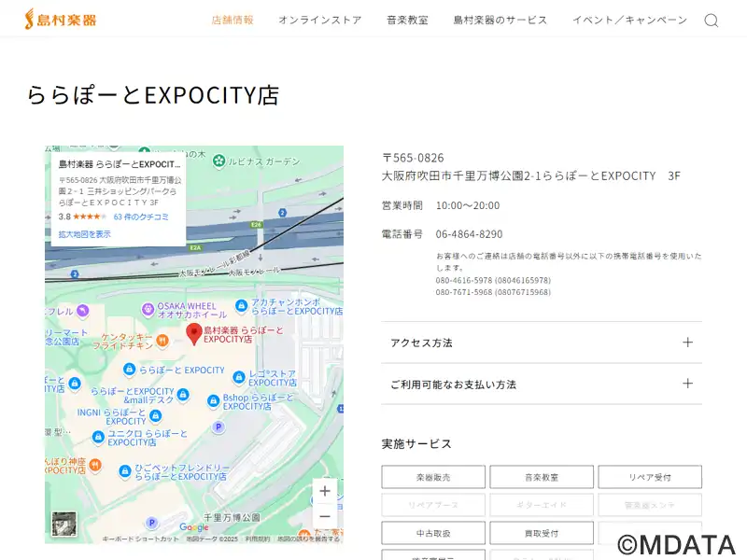Click the Google logo on the map
This screenshot has width=747, height=560.
(194, 527)
